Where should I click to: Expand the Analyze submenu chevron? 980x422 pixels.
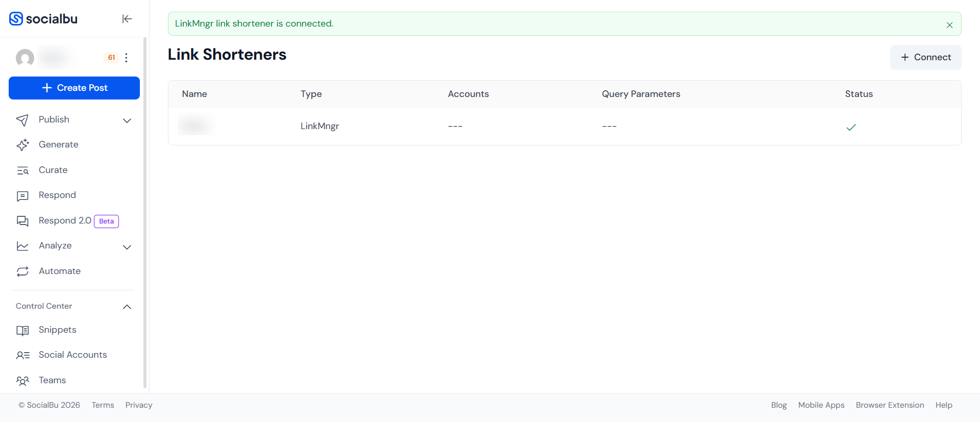coord(127,247)
